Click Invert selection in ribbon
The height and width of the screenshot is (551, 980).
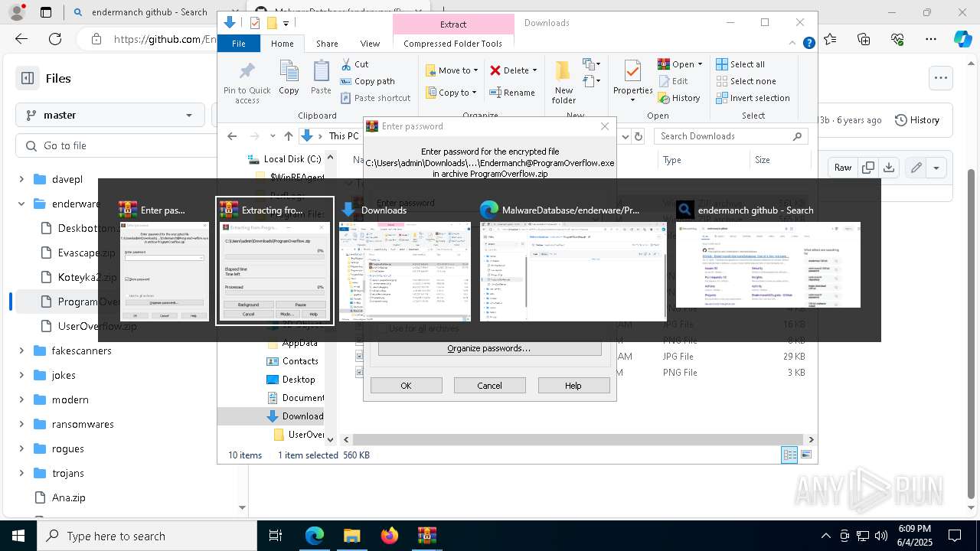(x=753, y=98)
